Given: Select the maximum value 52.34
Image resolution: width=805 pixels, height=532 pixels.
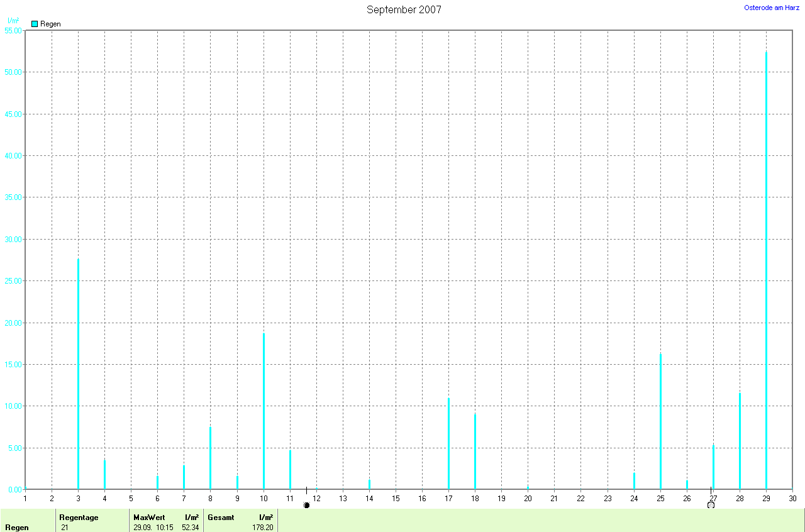Looking at the screenshot, I should coord(190,528).
